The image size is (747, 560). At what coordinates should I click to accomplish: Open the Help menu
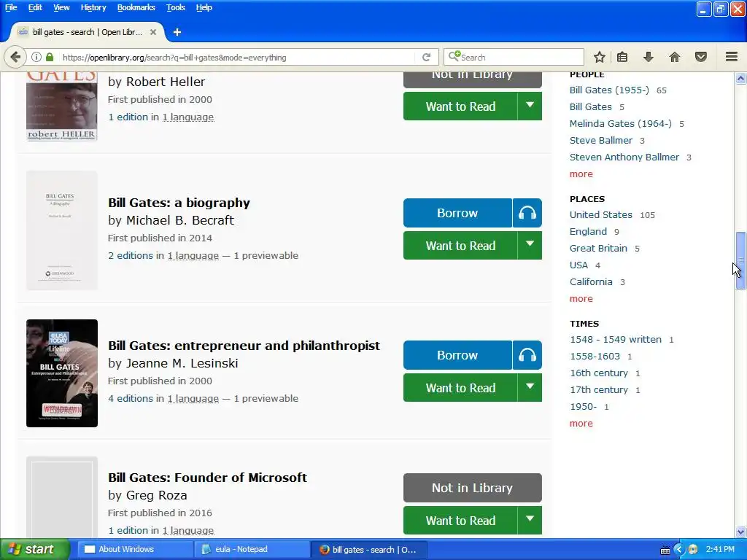(204, 7)
